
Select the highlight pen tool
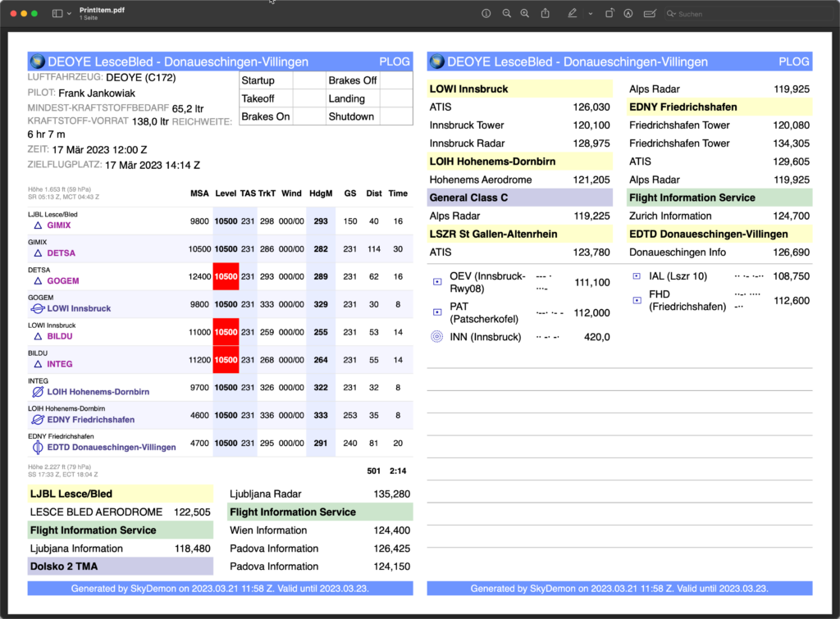pyautogui.click(x=572, y=13)
